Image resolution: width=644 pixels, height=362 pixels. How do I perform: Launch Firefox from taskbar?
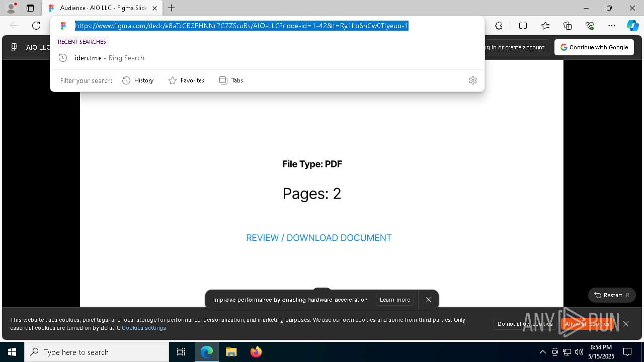(x=256, y=352)
